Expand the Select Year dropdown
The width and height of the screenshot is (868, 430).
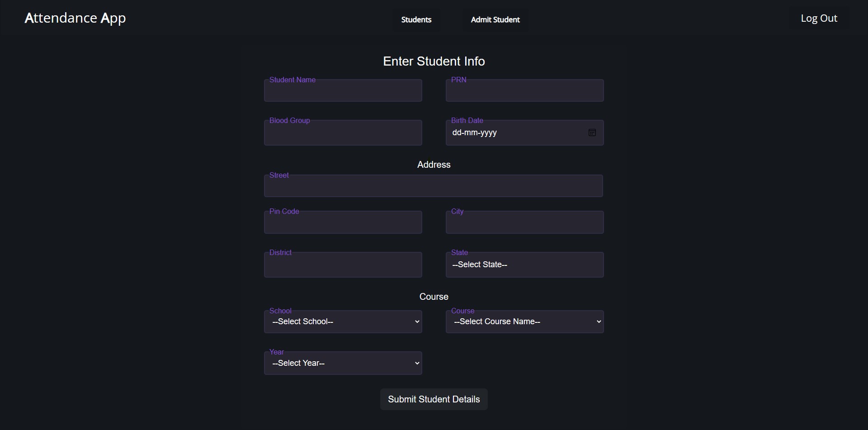point(343,363)
